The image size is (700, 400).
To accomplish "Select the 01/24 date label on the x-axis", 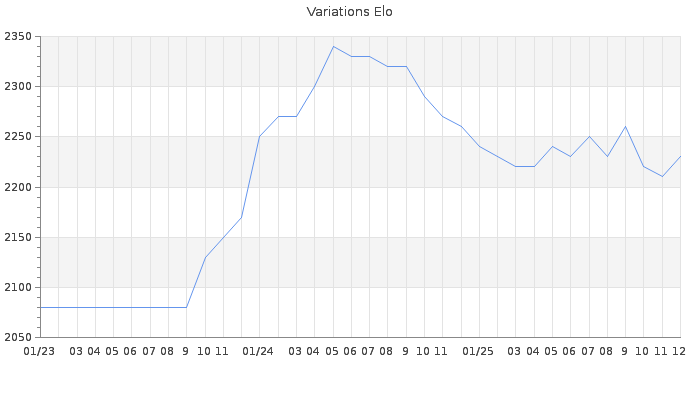I will point(259,351).
